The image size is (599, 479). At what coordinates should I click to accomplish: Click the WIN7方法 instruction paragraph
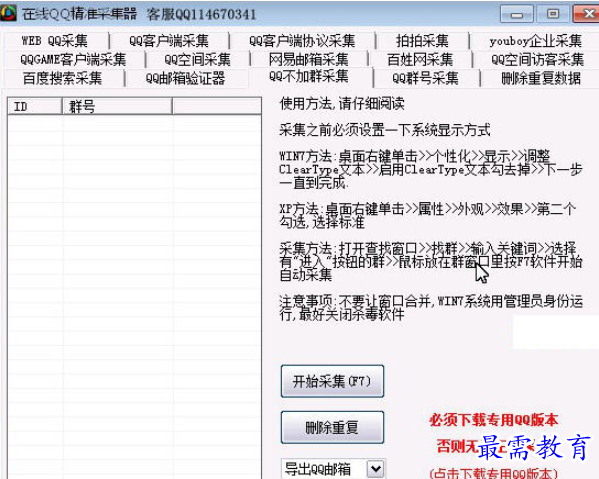(x=431, y=169)
